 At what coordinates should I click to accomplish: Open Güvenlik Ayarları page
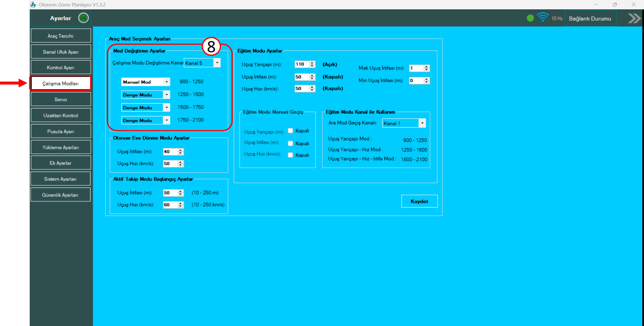(x=61, y=195)
